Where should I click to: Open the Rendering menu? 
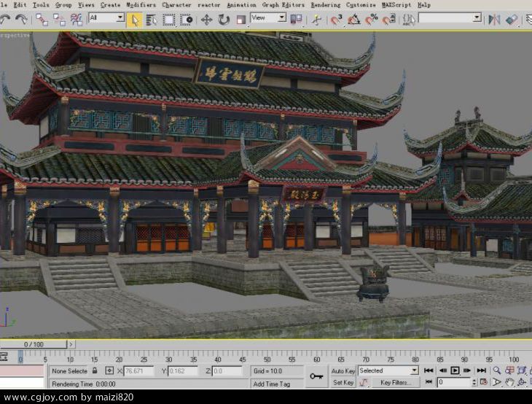pyautogui.click(x=325, y=4)
